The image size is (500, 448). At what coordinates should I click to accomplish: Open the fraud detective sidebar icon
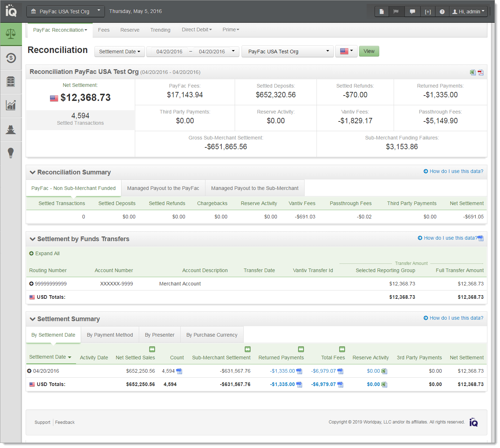point(11,129)
